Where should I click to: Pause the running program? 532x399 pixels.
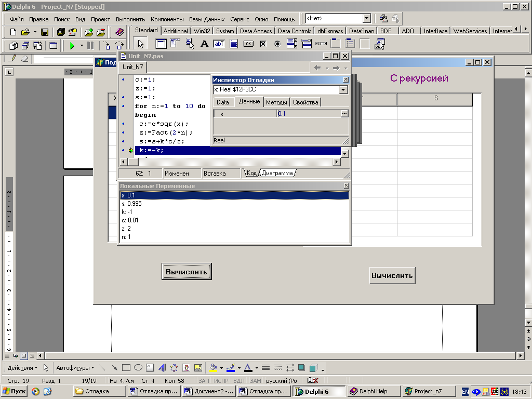(90, 46)
